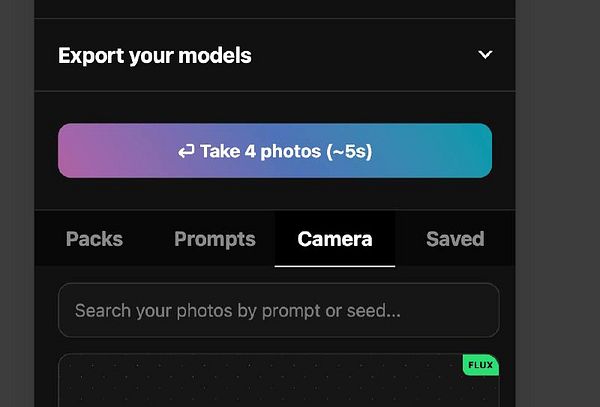The image size is (600, 407).
Task: Open the Packs tab
Action: coord(94,239)
